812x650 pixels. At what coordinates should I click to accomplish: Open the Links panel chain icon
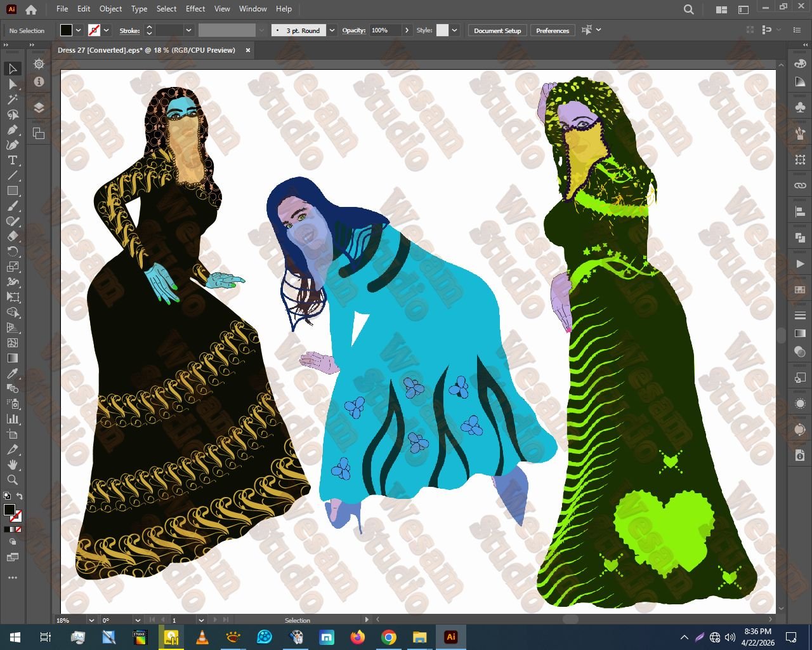pyautogui.click(x=800, y=185)
